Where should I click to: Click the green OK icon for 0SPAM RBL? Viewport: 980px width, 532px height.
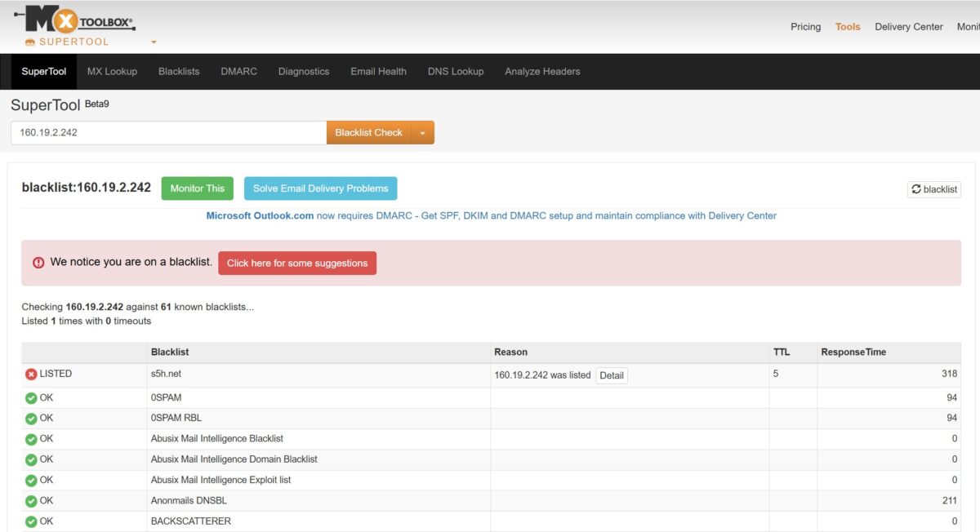pos(31,419)
